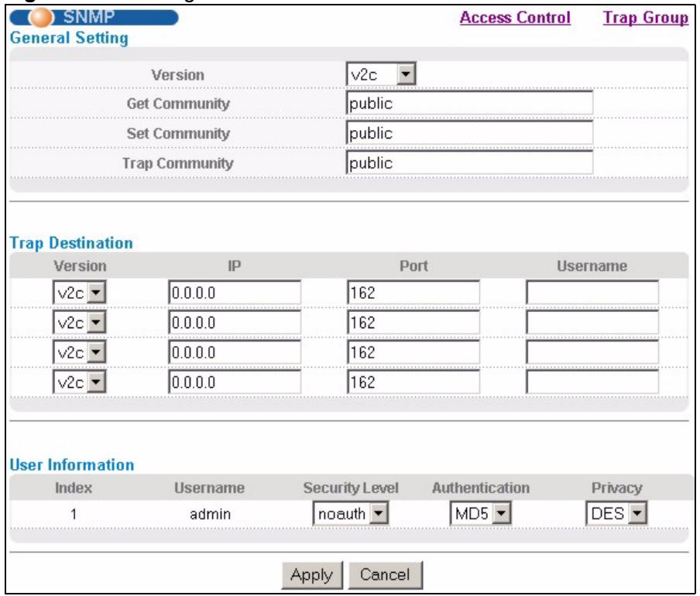Click second Trap Destination IP field
This screenshot has height=596, width=700.
[235, 323]
